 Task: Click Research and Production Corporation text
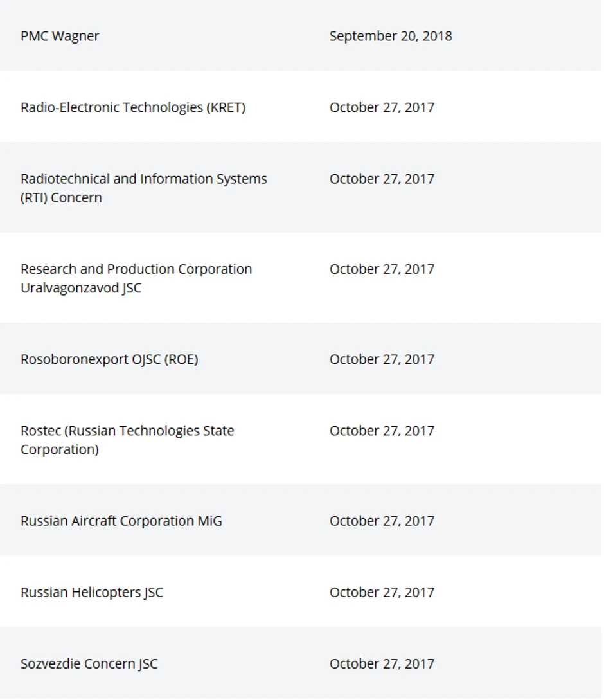[136, 269]
